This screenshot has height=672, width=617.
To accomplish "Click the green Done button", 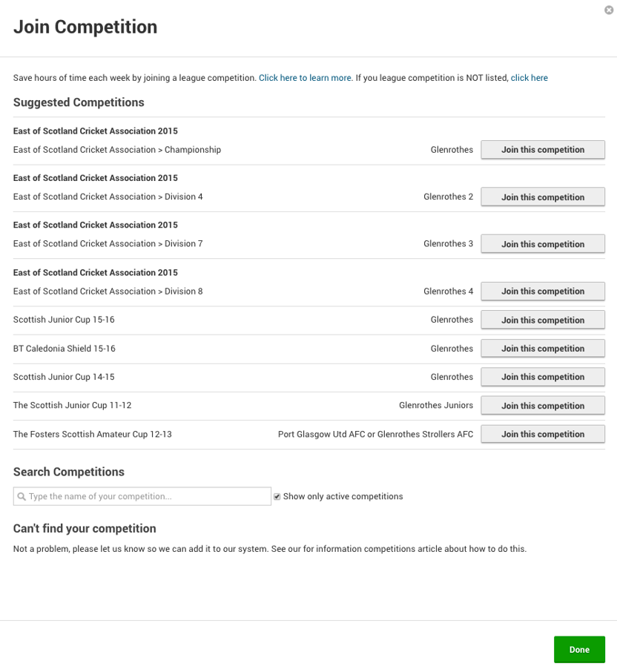I will click(x=579, y=650).
